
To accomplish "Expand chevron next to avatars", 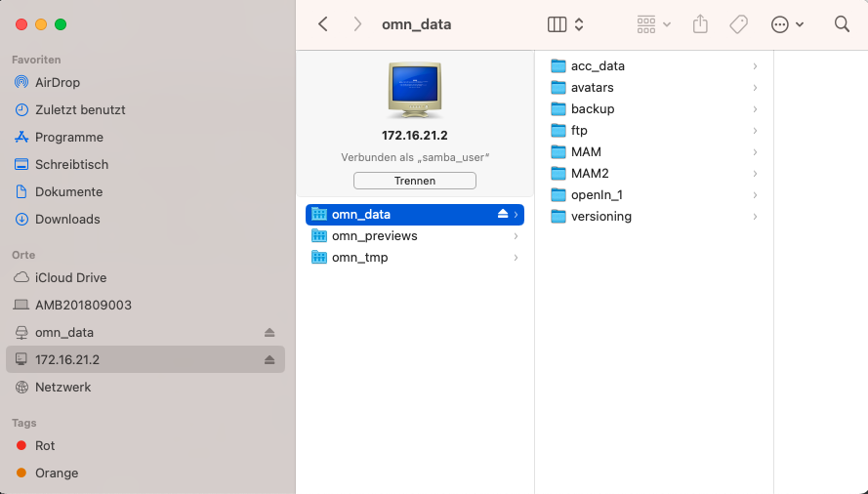I will click(x=755, y=88).
